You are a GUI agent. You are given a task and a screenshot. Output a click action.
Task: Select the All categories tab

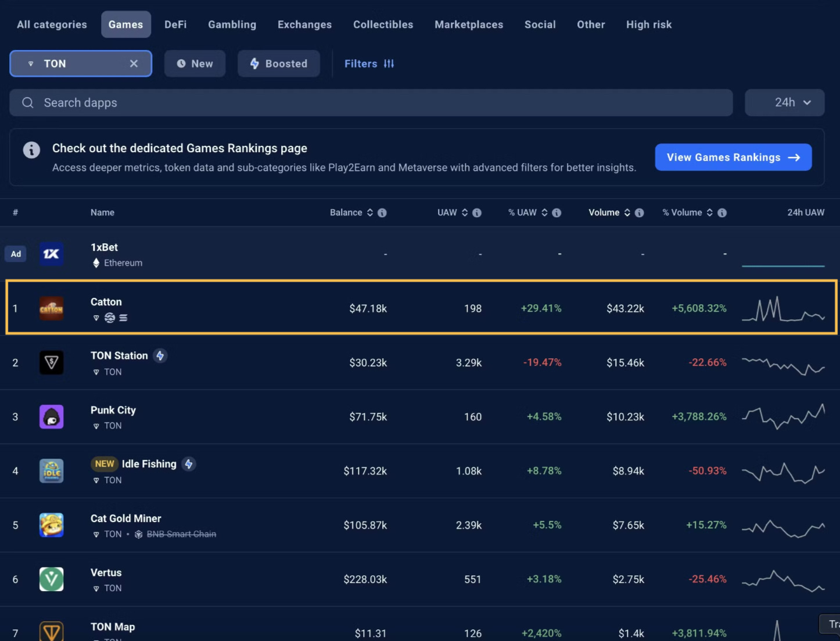(52, 24)
